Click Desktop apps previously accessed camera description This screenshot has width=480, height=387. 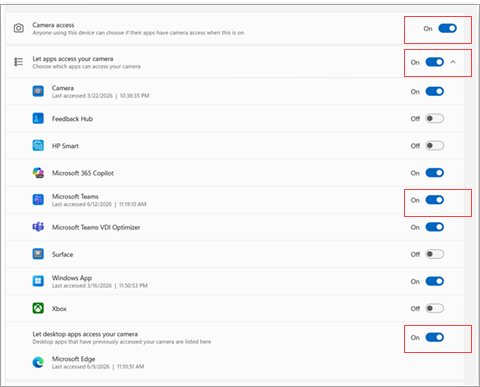[122, 342]
